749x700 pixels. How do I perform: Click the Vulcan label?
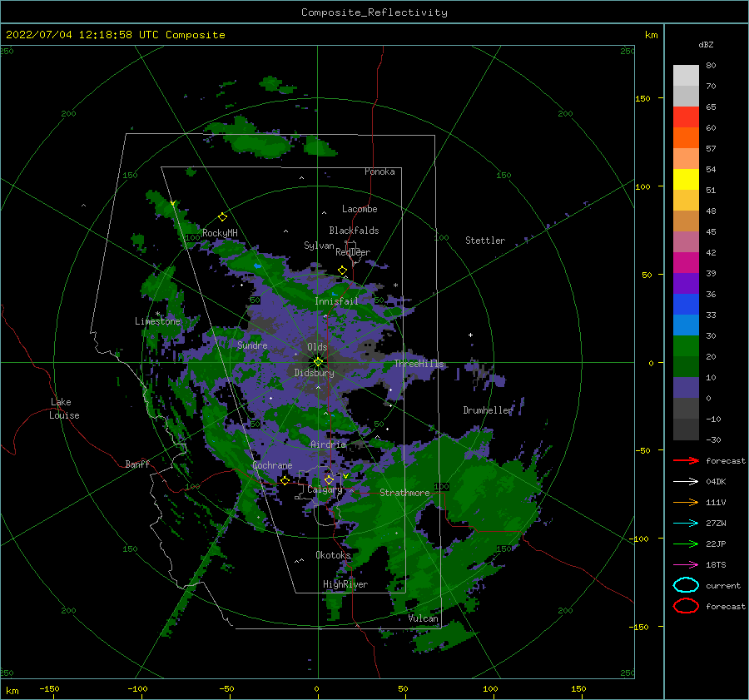pyautogui.click(x=424, y=618)
